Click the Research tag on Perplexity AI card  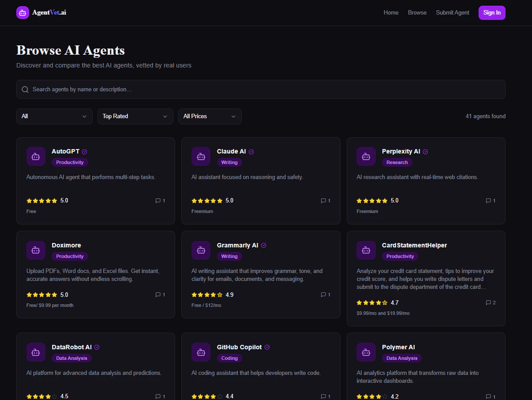[x=397, y=162]
